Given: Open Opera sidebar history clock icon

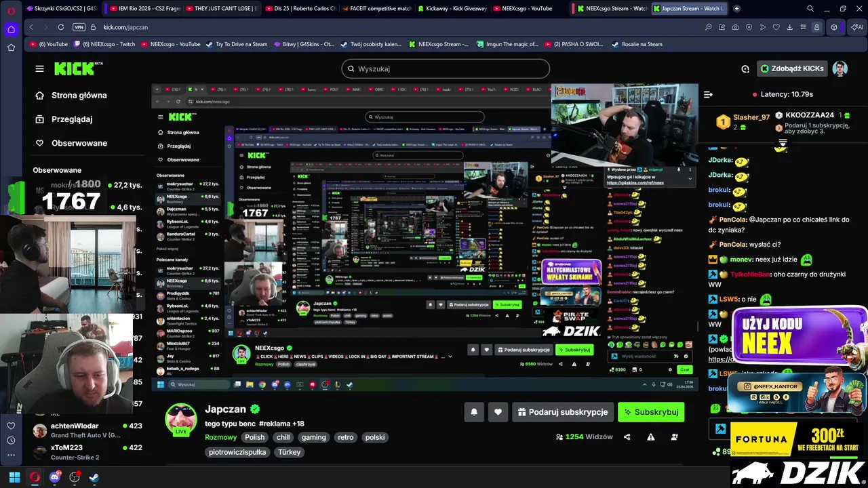Looking at the screenshot, I should tap(11, 441).
